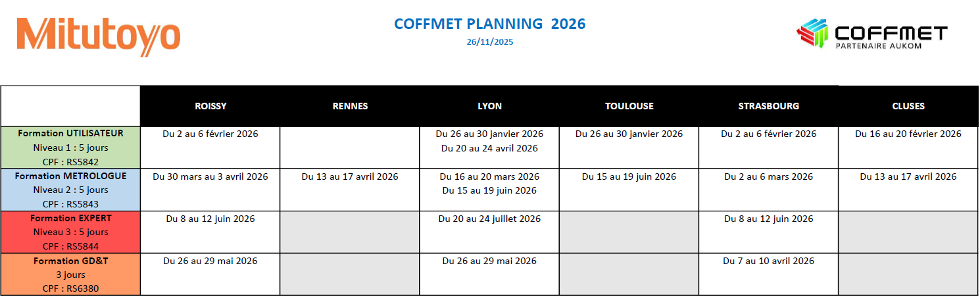Select the LYON column header

[x=489, y=106]
